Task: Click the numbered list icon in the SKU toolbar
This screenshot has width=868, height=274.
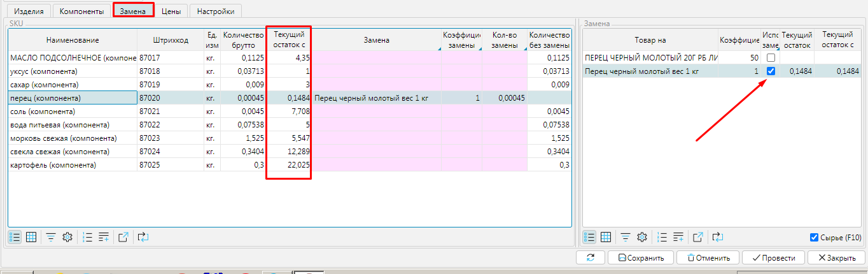Action: pos(88,237)
